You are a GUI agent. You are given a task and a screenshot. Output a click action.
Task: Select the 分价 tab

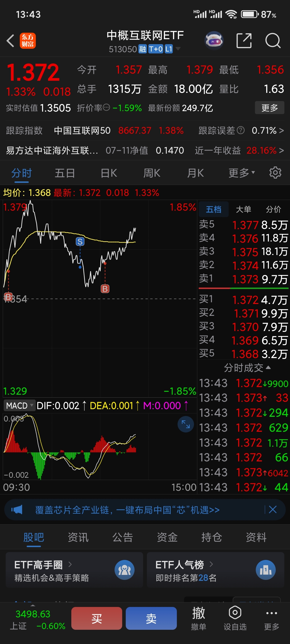[274, 209]
